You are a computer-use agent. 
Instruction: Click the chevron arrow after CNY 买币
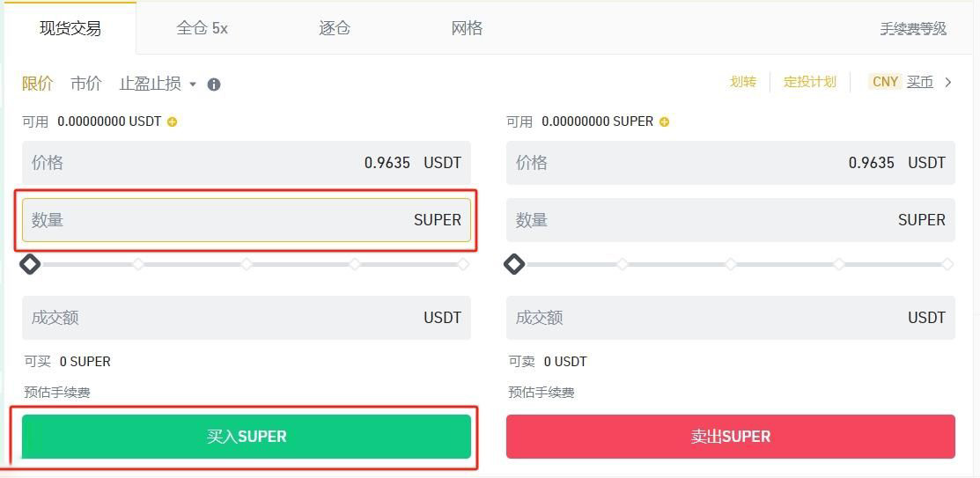pyautogui.click(x=948, y=83)
